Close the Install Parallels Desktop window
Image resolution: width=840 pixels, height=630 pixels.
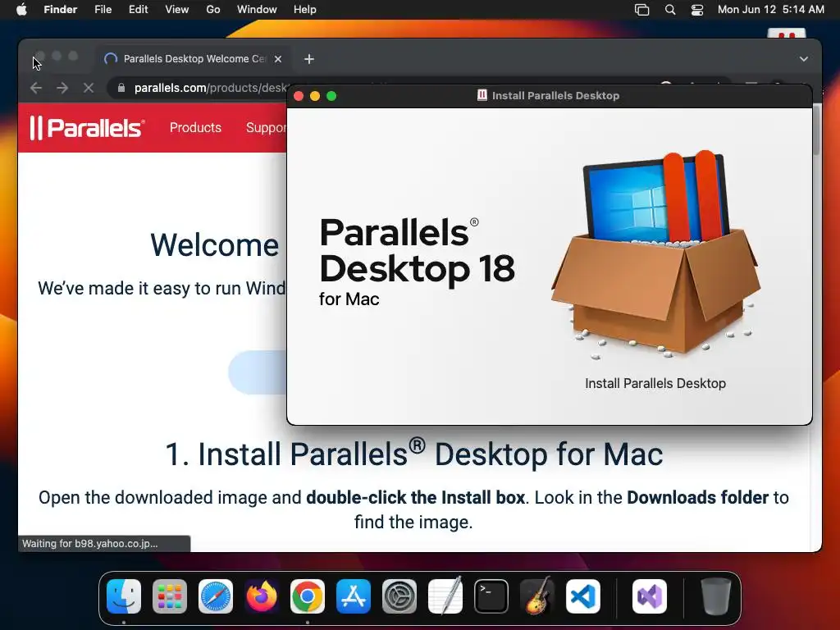click(299, 96)
